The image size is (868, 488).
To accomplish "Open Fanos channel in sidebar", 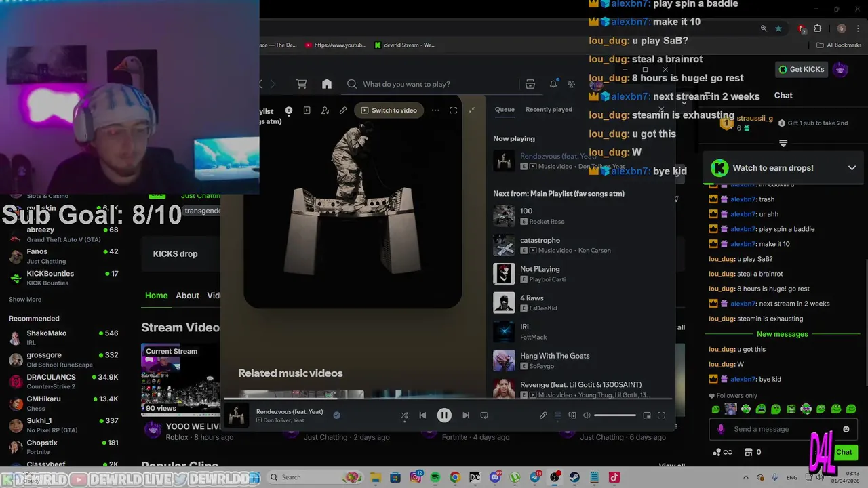I will point(64,256).
